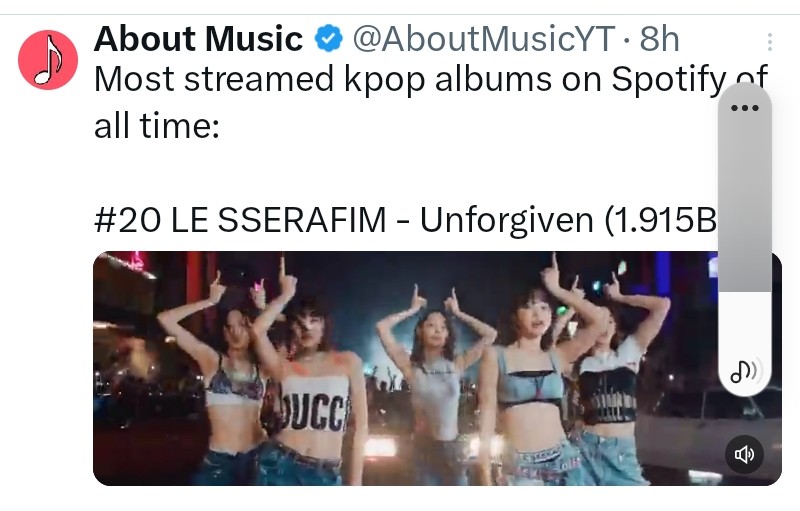Click the '#20 LE SSERAFIM - Unforgiven' line
Viewport: 800px width, 511px height.
coord(344,220)
